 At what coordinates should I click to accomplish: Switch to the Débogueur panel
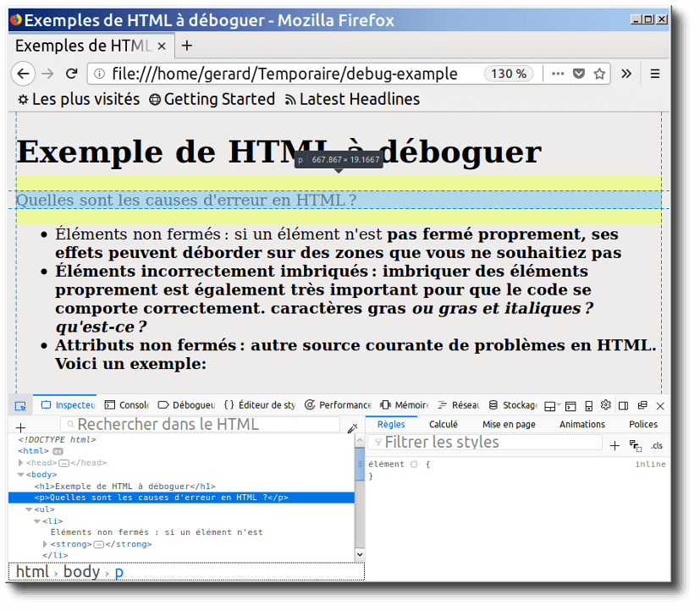point(186,405)
